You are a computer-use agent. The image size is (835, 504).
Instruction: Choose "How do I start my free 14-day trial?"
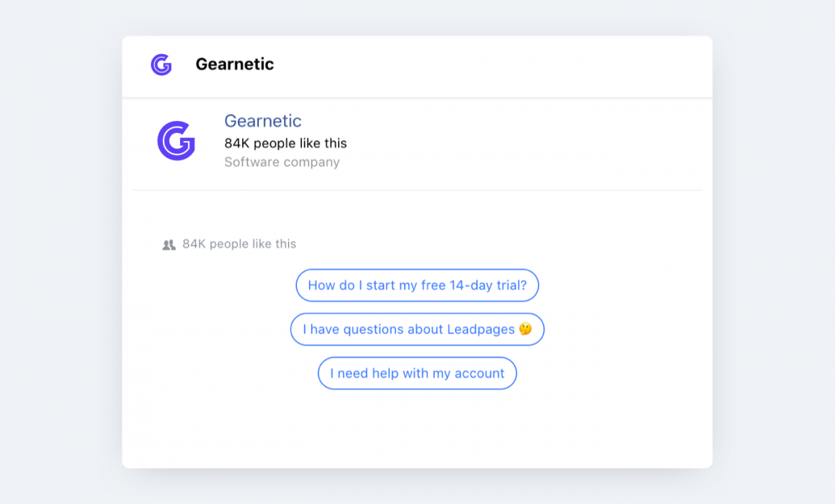[417, 285]
